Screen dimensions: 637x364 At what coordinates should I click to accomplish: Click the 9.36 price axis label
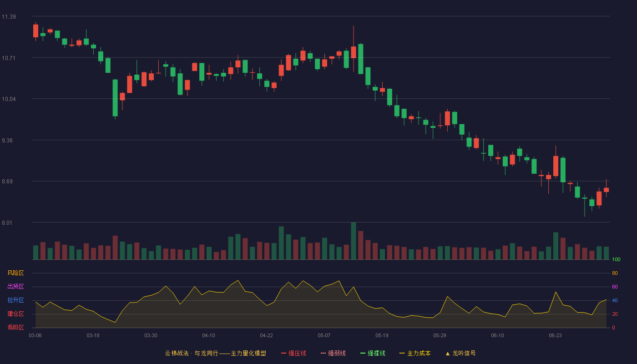pyautogui.click(x=7, y=141)
